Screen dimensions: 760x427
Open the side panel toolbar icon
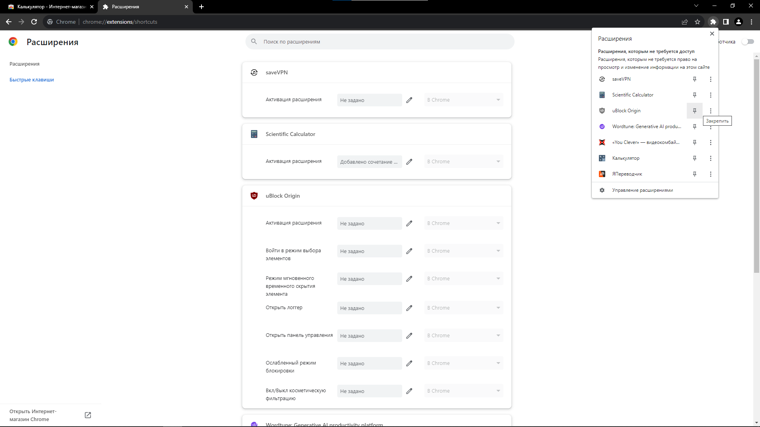[726, 22]
